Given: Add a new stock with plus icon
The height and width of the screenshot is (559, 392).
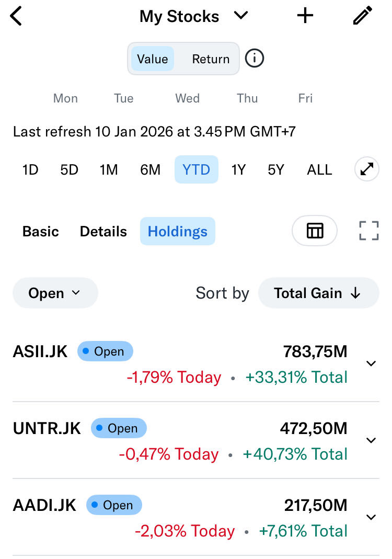Looking at the screenshot, I should tap(305, 16).
